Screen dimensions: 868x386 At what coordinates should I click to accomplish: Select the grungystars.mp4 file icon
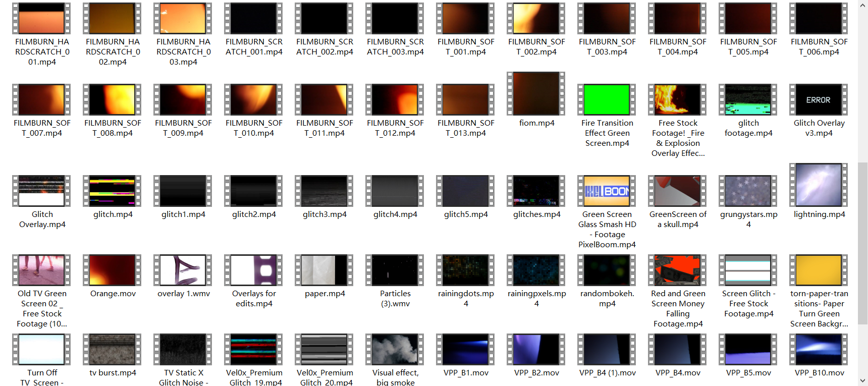748,191
